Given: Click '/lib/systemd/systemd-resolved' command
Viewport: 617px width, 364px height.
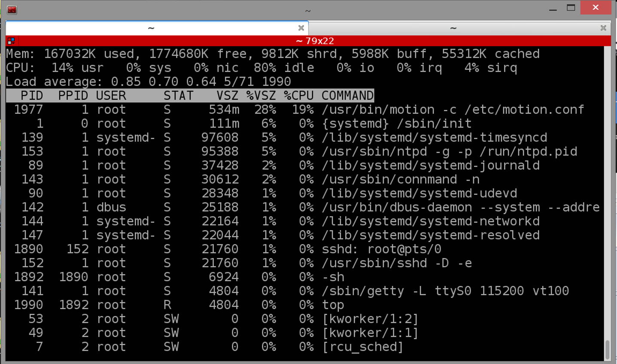Looking at the screenshot, I should coord(431,235).
